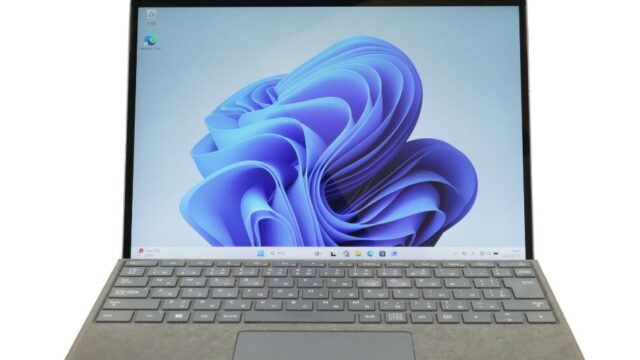Open Microsoft Store from the taskbar
The image size is (640, 360).
click(x=382, y=253)
